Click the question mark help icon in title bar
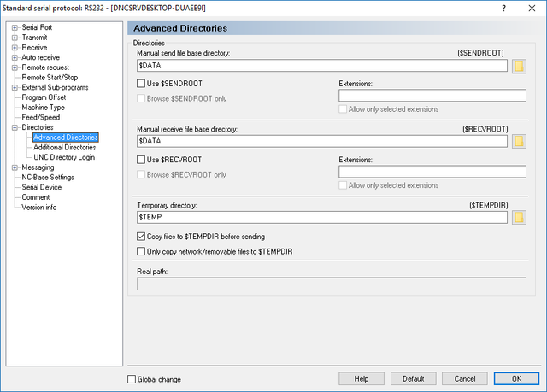 (x=503, y=8)
